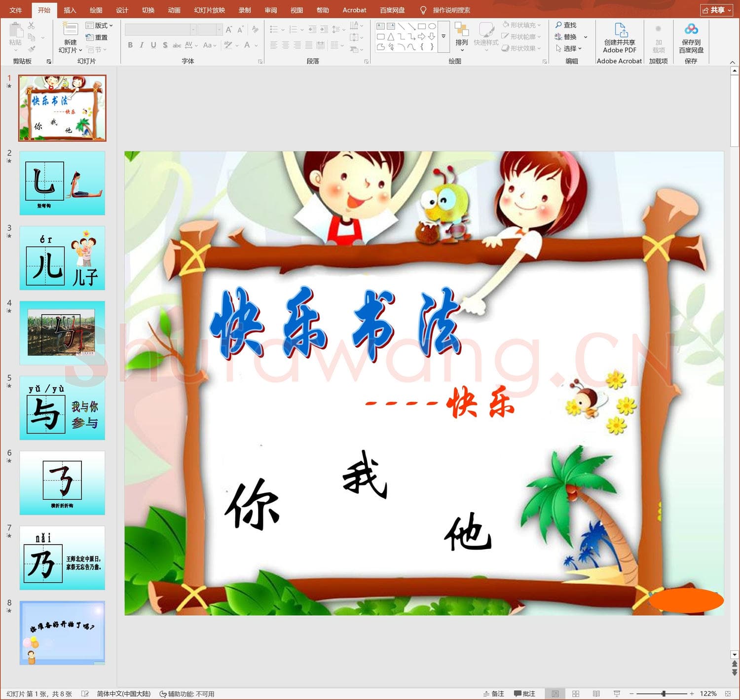Open the Layout (版式) dropdown
740x700 pixels.
(x=99, y=25)
